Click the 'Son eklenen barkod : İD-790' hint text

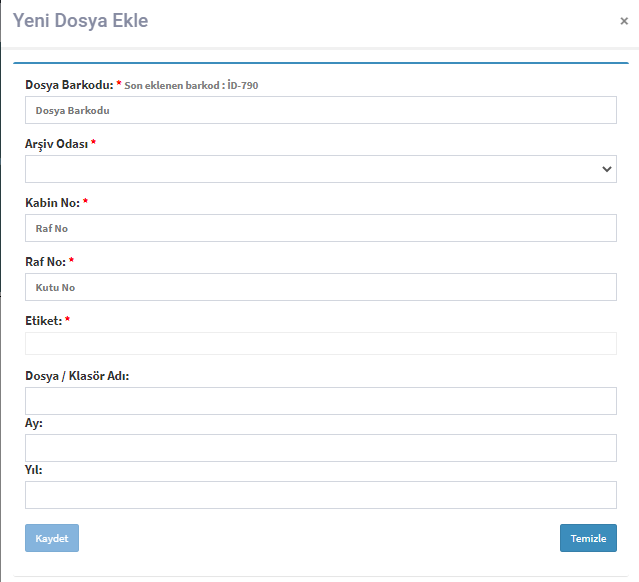click(191, 86)
